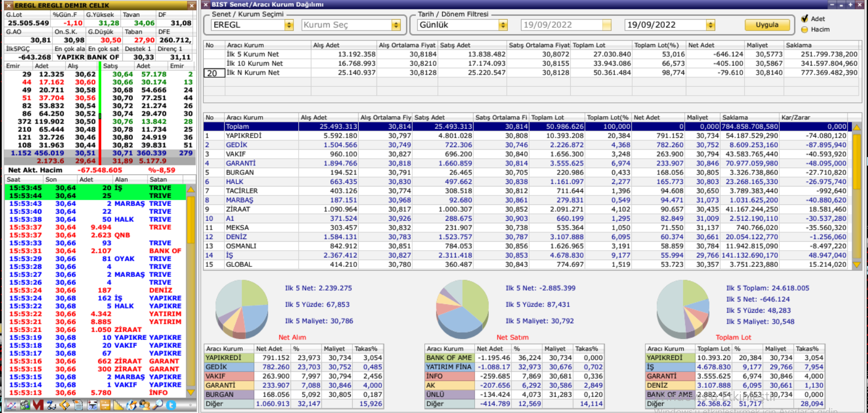Screen dimensions: 868x413
Task: Click the Tavan value 34,06
Action: click(144, 23)
